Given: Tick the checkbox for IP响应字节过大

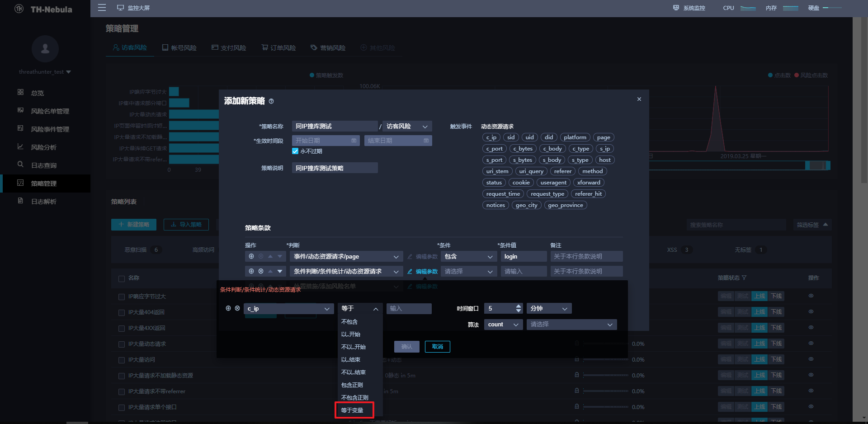Looking at the screenshot, I should [x=121, y=297].
